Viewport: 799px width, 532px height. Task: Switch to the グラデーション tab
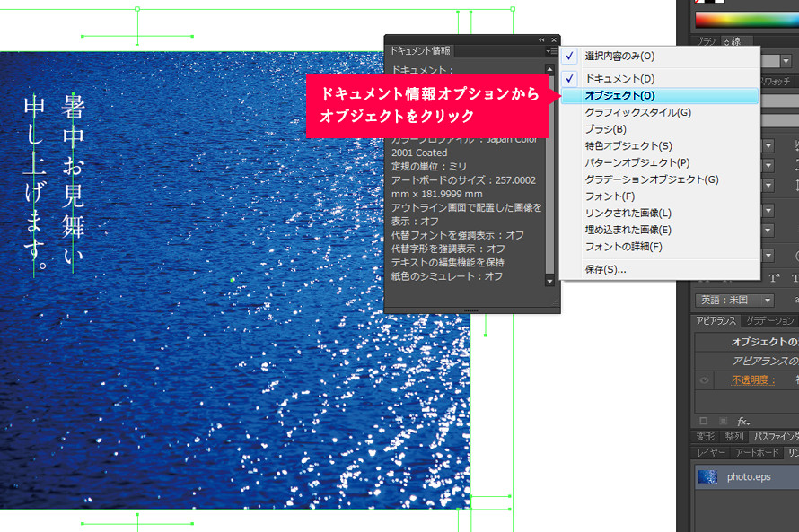tap(769, 321)
